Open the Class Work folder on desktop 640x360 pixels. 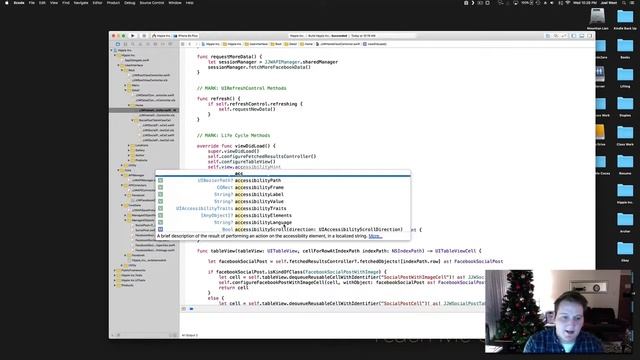(625, 135)
